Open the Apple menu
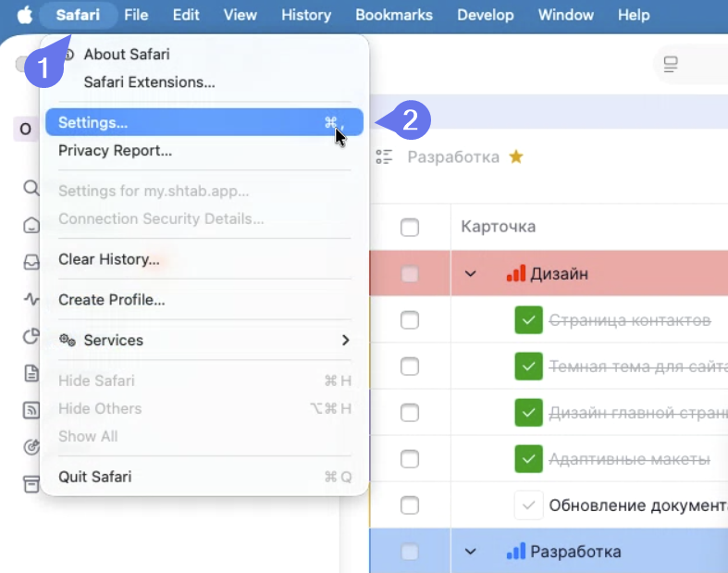 click(x=24, y=15)
